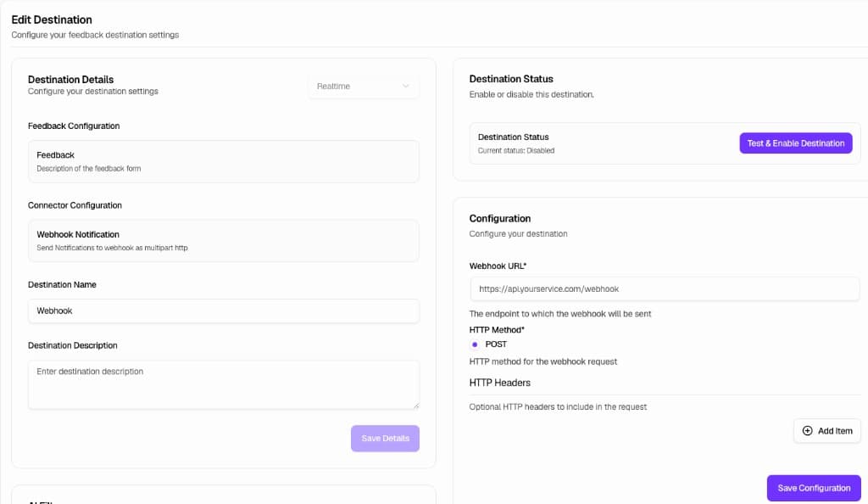868x504 pixels.
Task: Click "The endpoint to which the webhook will be sent"
Action: (559, 313)
